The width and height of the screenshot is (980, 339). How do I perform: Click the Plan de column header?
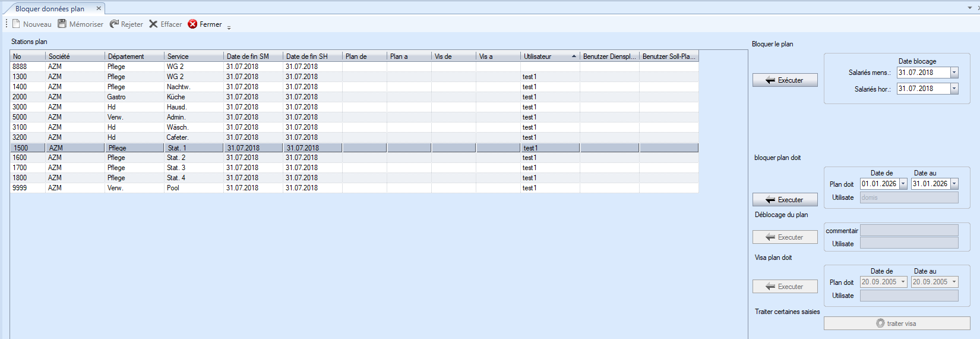(365, 56)
